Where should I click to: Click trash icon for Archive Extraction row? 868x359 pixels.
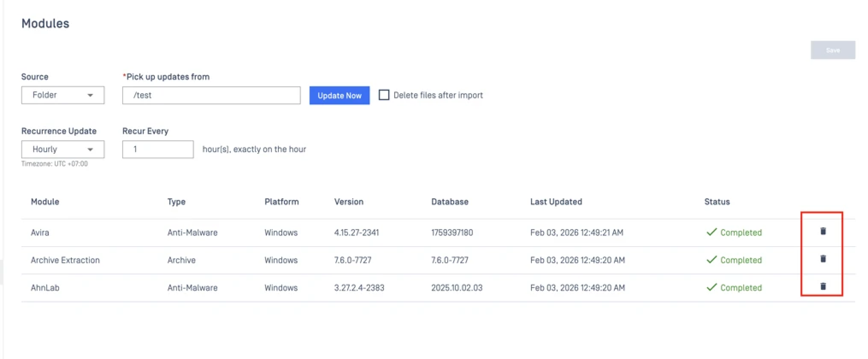(823, 259)
